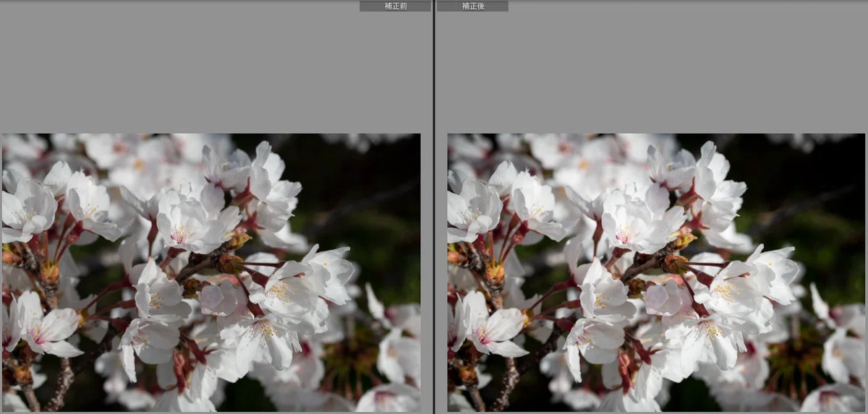Click the 補正前 label above the left image
The image size is (868, 414).
coord(395,6)
